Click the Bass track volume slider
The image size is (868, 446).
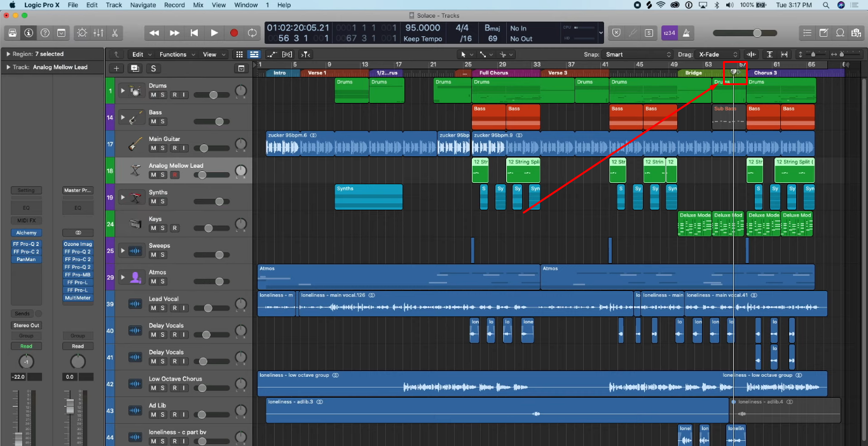point(219,121)
